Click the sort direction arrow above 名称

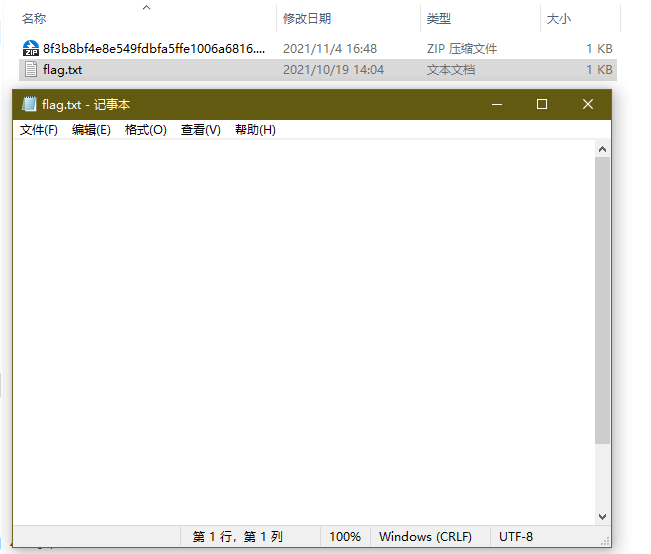pos(146,7)
